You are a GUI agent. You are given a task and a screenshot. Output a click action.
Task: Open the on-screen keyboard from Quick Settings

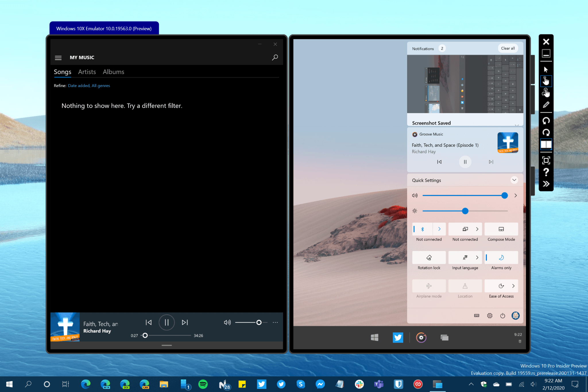477,315
